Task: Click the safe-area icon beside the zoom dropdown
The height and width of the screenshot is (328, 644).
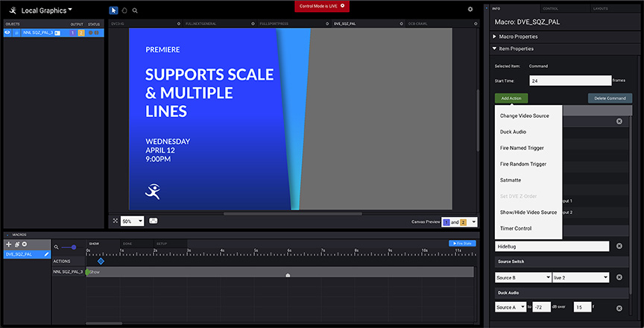Action: pos(154,221)
